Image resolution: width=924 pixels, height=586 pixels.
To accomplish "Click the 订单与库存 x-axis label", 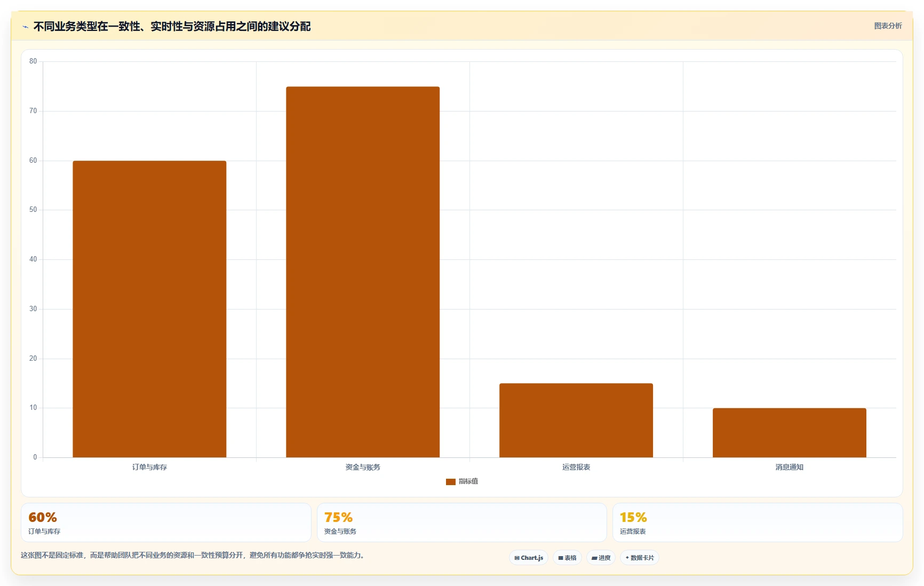I will pos(149,467).
